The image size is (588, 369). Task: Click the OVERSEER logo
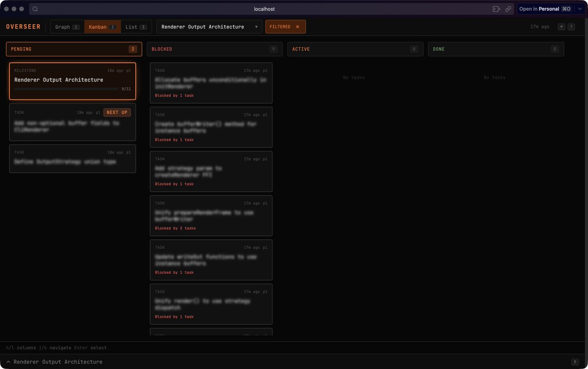23,26
